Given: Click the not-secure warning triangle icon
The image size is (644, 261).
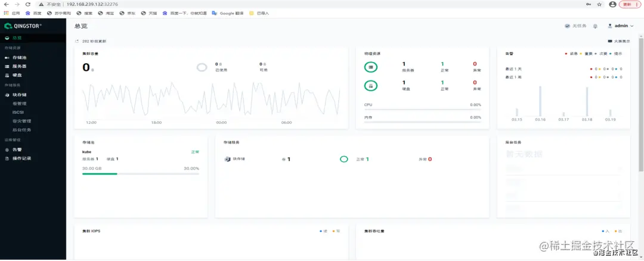Looking at the screenshot, I should pos(42,4).
